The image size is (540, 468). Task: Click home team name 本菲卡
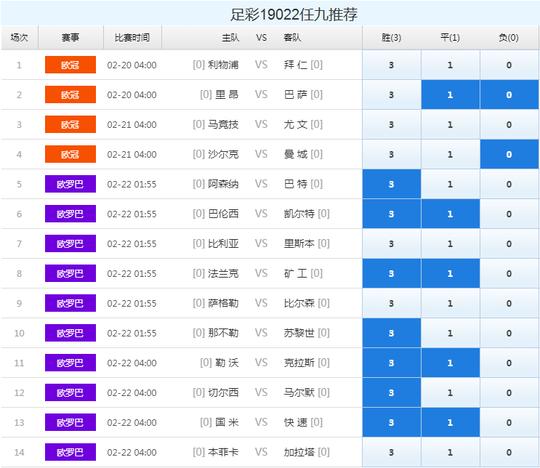pyautogui.click(x=223, y=452)
